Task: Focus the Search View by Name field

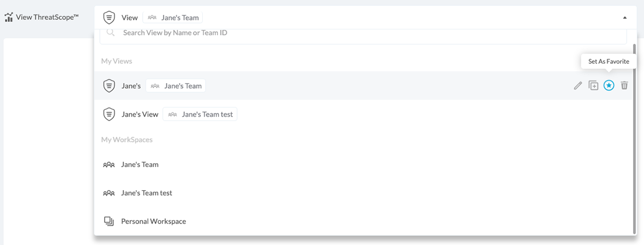Action: click(365, 33)
